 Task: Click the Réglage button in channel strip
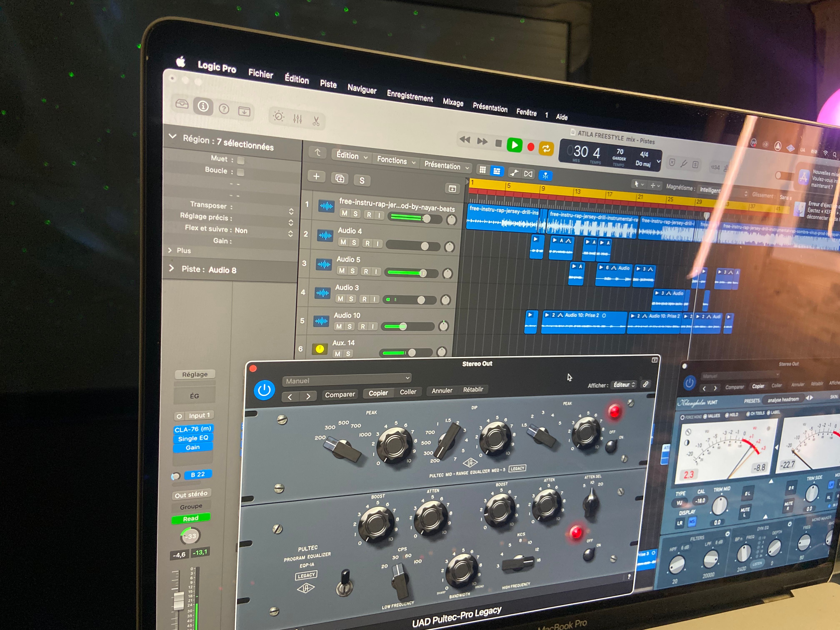195,374
